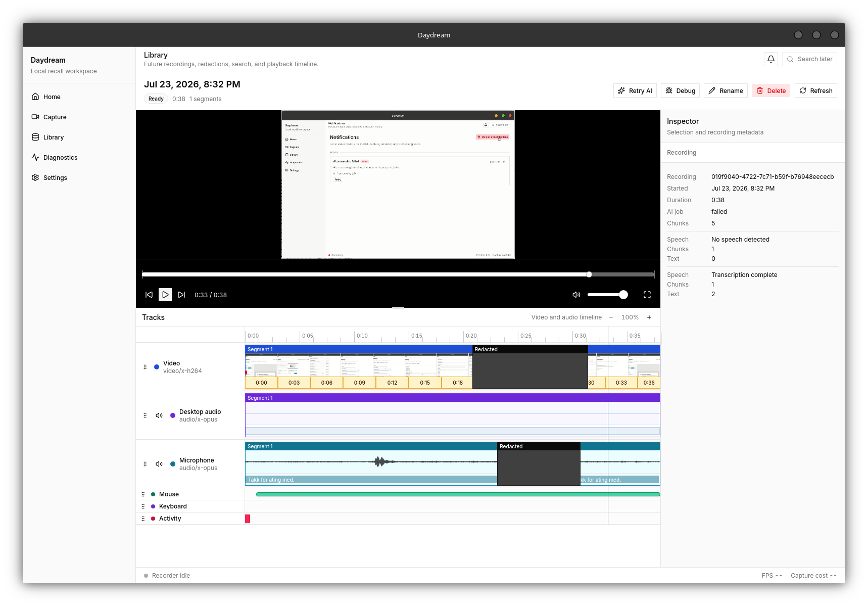Delete the recording

771,90
